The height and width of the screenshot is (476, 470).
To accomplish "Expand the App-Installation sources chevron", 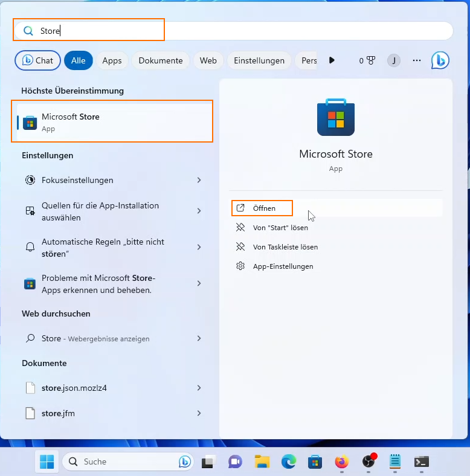I will (199, 211).
